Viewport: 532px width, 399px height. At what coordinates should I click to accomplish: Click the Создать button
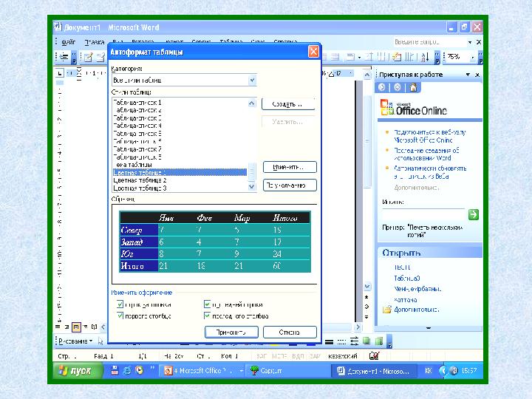[288, 104]
